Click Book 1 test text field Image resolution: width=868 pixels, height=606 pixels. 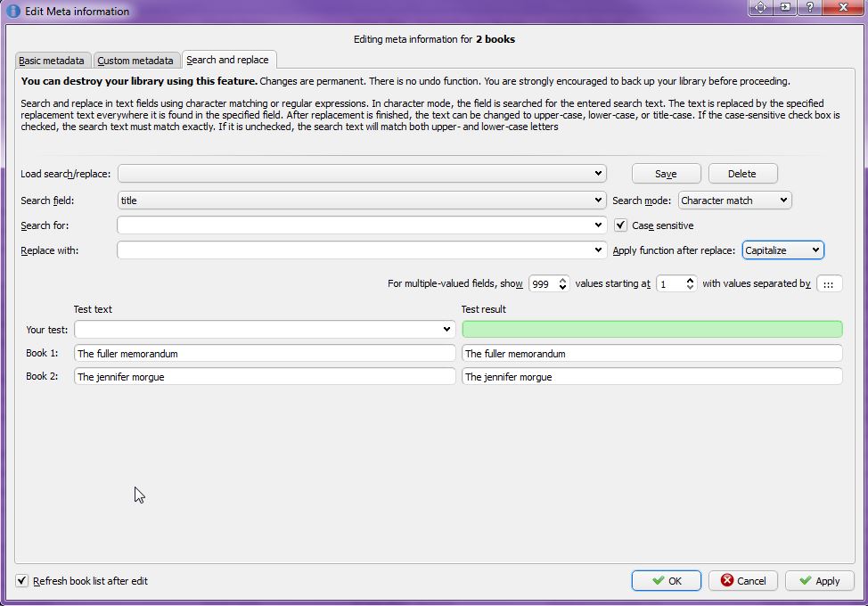coord(265,353)
